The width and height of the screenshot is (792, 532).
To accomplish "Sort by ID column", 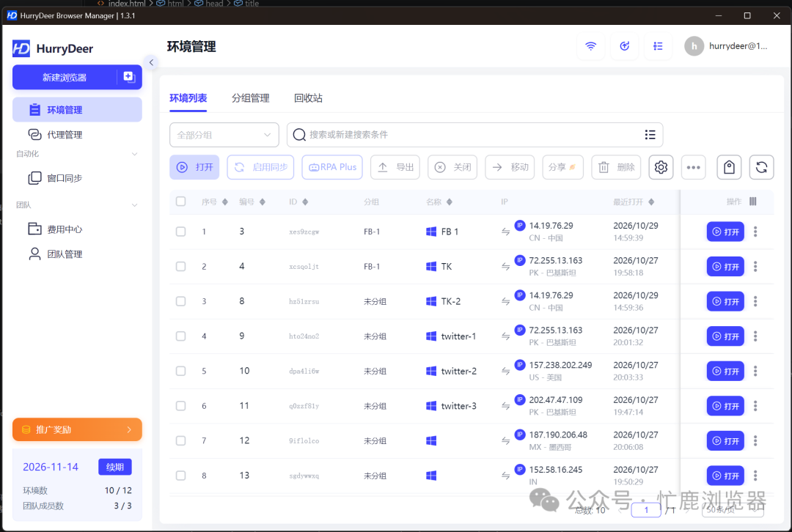I will pyautogui.click(x=305, y=202).
